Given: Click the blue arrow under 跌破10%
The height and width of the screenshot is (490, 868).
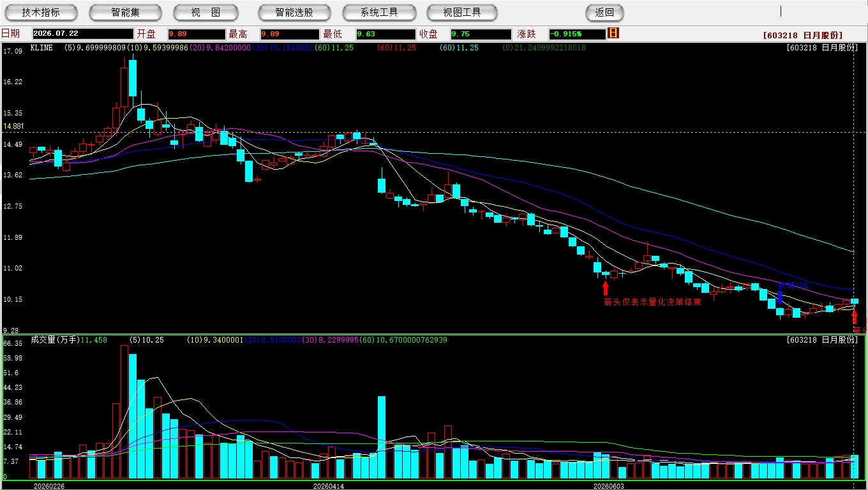Looking at the screenshot, I should [780, 297].
